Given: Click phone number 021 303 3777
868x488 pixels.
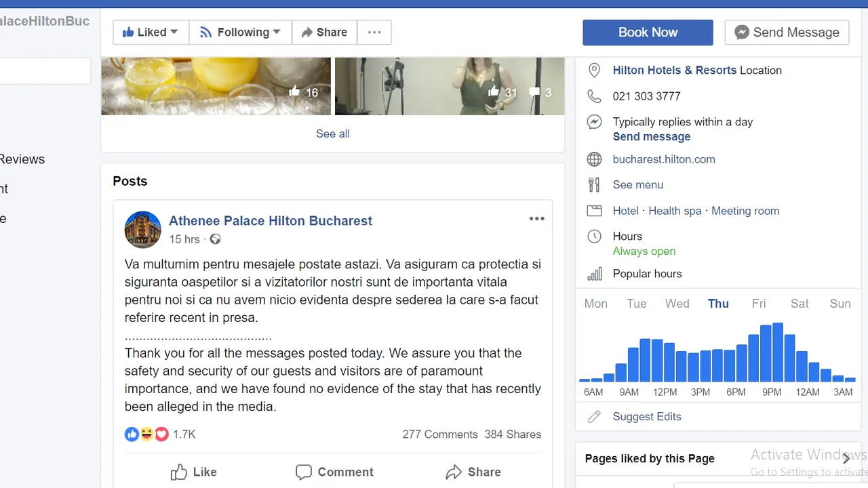Looking at the screenshot, I should (x=646, y=96).
